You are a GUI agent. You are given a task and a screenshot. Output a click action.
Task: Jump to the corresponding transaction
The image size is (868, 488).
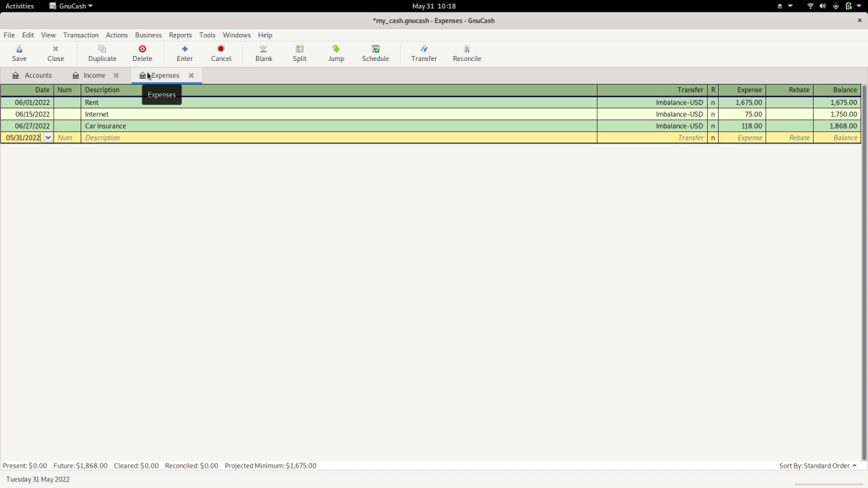[x=336, y=53]
